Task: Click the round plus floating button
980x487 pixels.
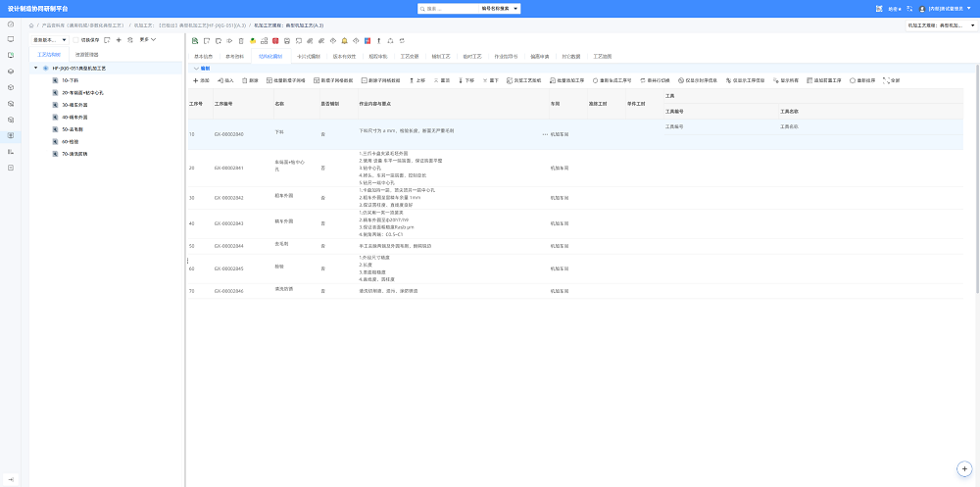Action: tap(965, 468)
